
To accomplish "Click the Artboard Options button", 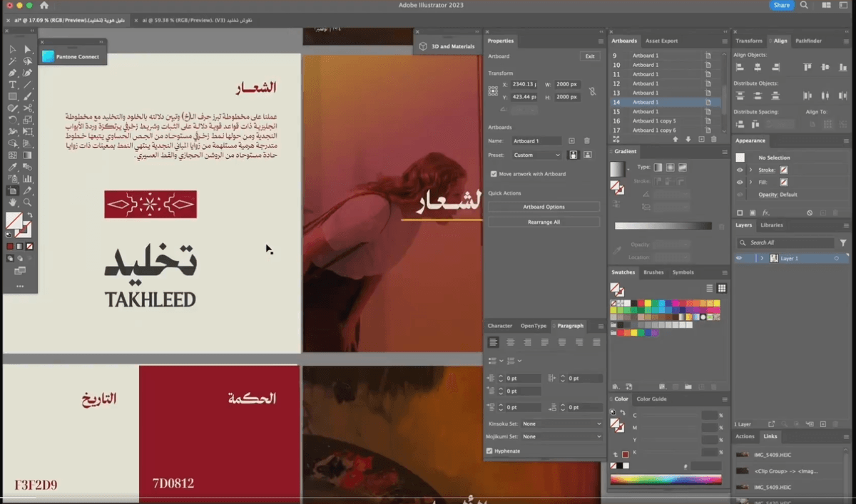I will [x=544, y=207].
